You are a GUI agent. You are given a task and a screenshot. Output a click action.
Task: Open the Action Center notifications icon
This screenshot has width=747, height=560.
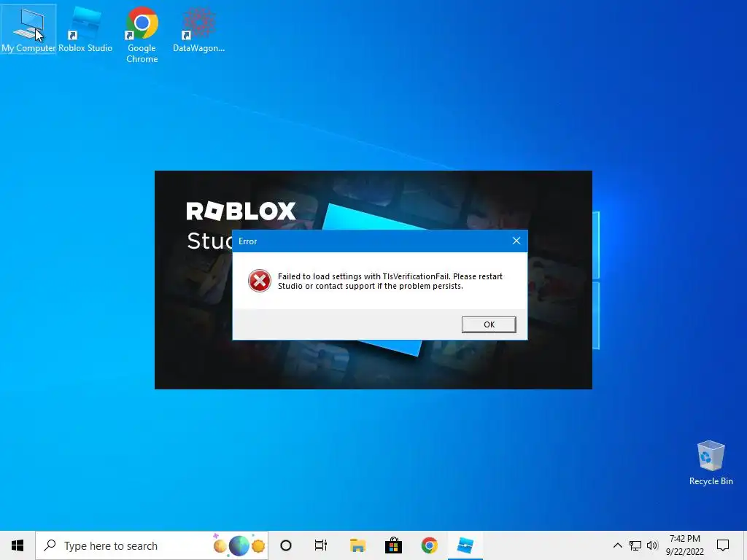pos(723,545)
